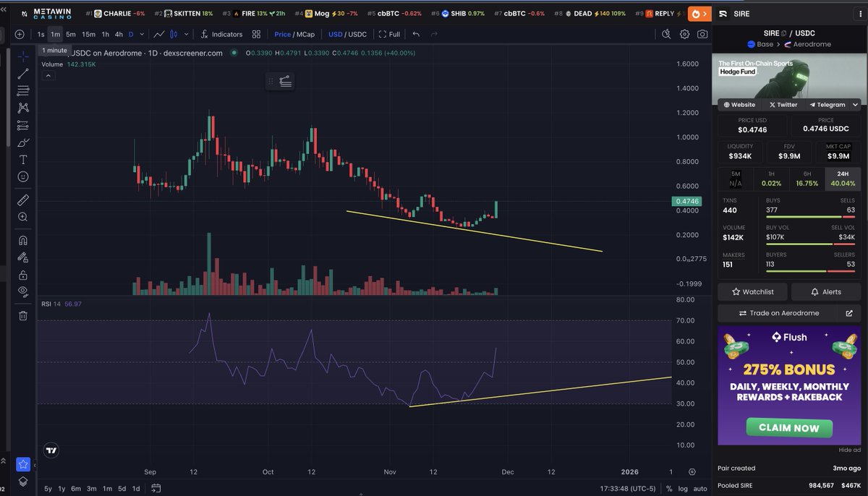Viewport: 868px width, 496px height.
Task: Select the ruler measure tool
Action: 23,200
